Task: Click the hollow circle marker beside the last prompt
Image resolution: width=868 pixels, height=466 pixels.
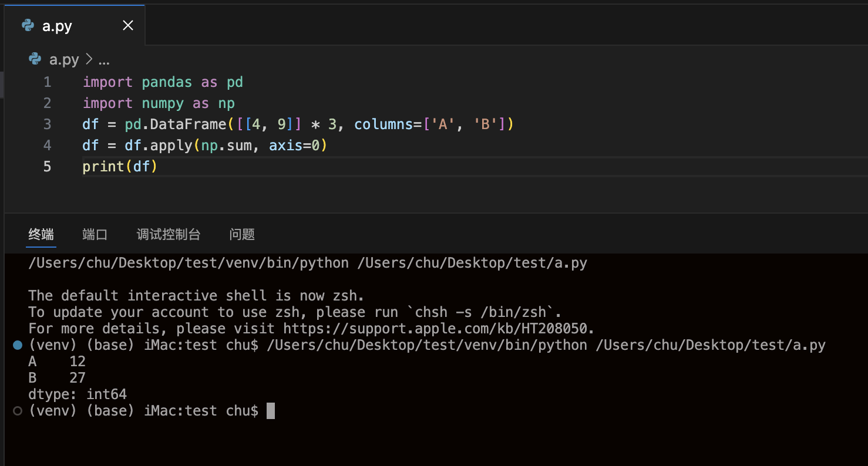Action: click(x=18, y=411)
